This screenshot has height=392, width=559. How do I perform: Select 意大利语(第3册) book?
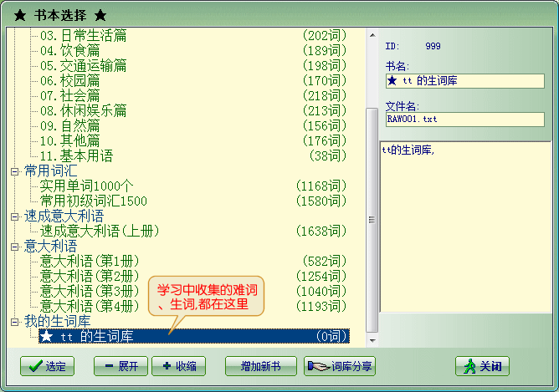(x=90, y=291)
